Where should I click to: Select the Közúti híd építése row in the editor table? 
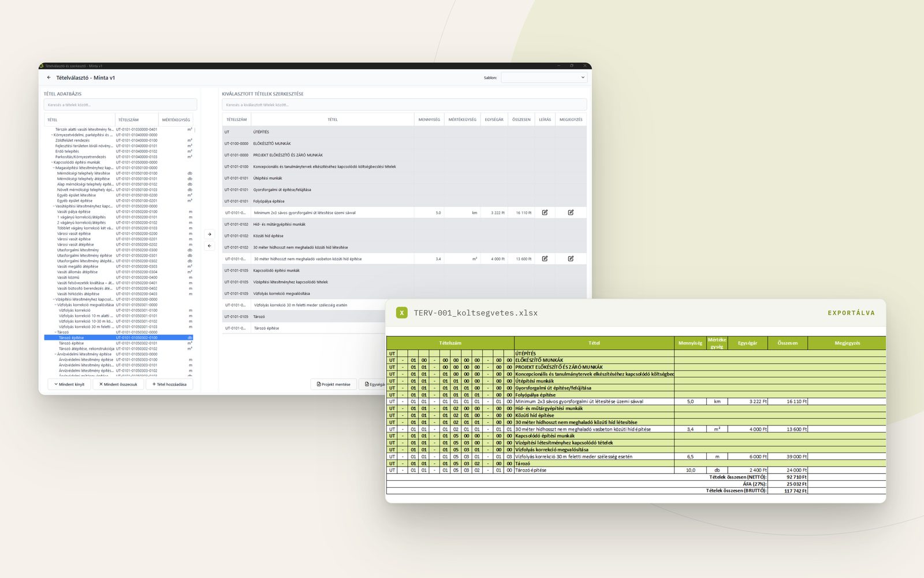[x=404, y=236]
